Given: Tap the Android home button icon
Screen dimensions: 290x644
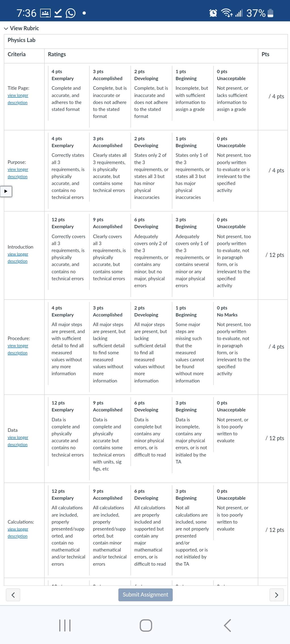Looking at the screenshot, I should [146, 625].
